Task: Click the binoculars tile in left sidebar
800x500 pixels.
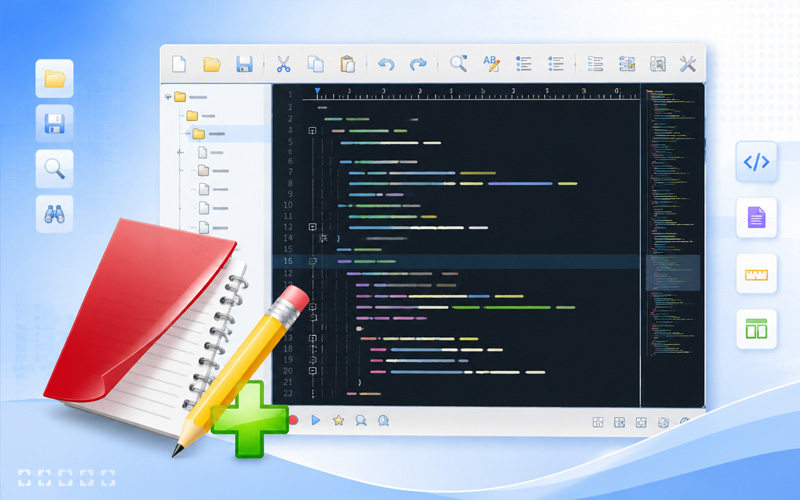Action: (55, 214)
